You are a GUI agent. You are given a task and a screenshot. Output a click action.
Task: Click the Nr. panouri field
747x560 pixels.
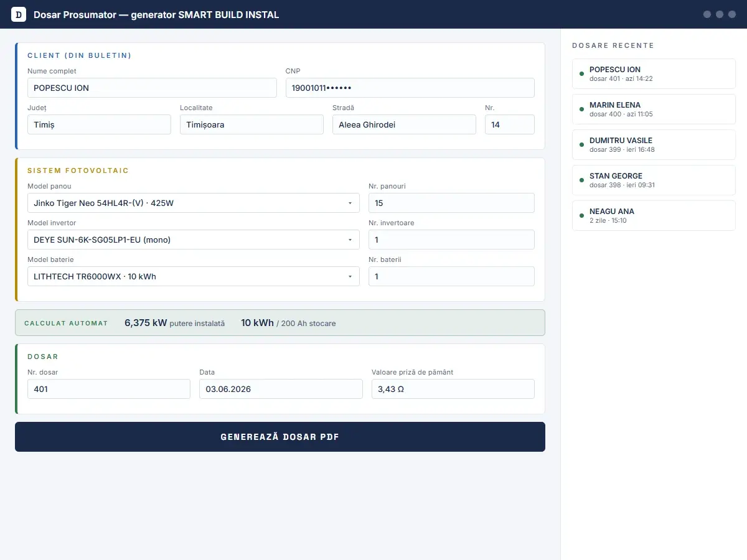click(451, 203)
